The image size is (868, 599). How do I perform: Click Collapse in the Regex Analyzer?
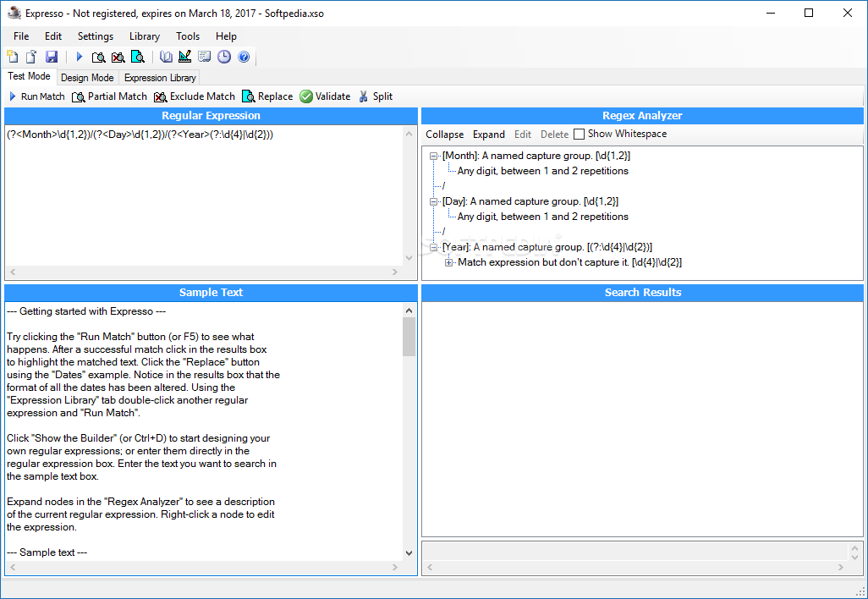coord(444,135)
